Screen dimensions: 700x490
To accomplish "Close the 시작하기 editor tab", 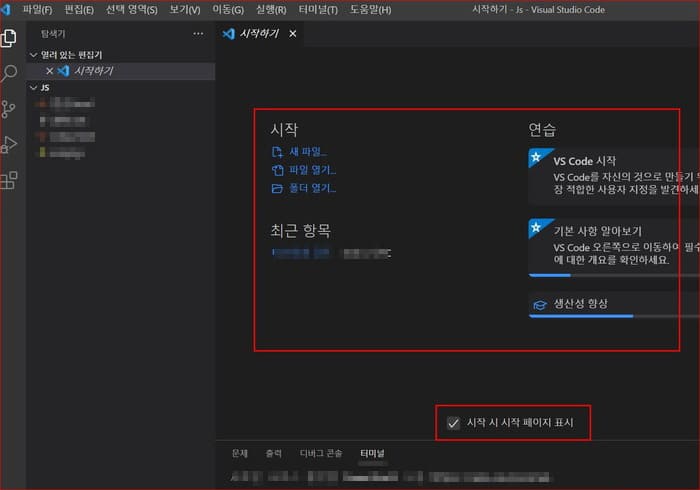I will (x=292, y=33).
